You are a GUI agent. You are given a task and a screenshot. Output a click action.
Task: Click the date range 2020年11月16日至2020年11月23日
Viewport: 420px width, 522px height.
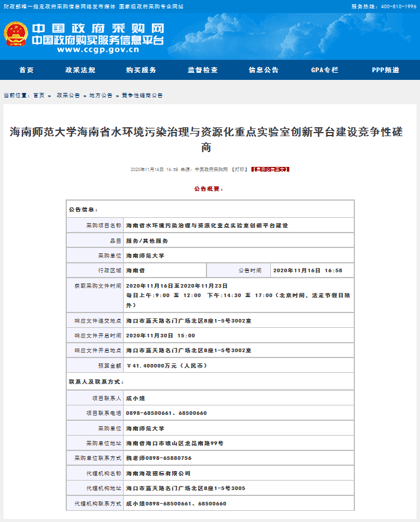177,286
